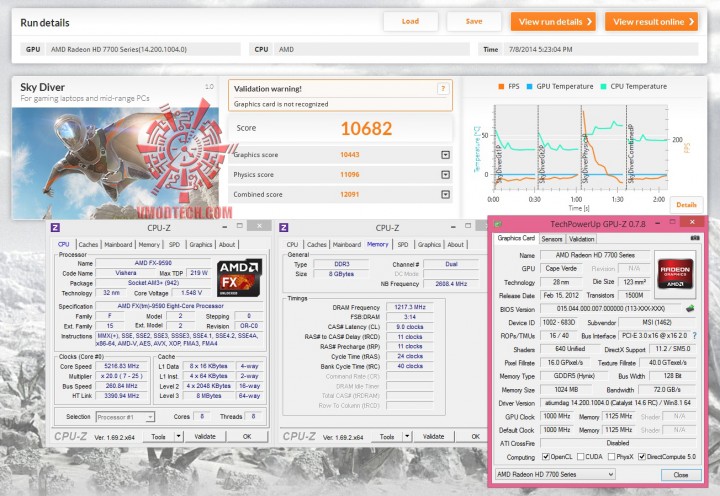The image size is (720, 496).
Task: Click the orange FPS legend swatch
Action: (501, 86)
